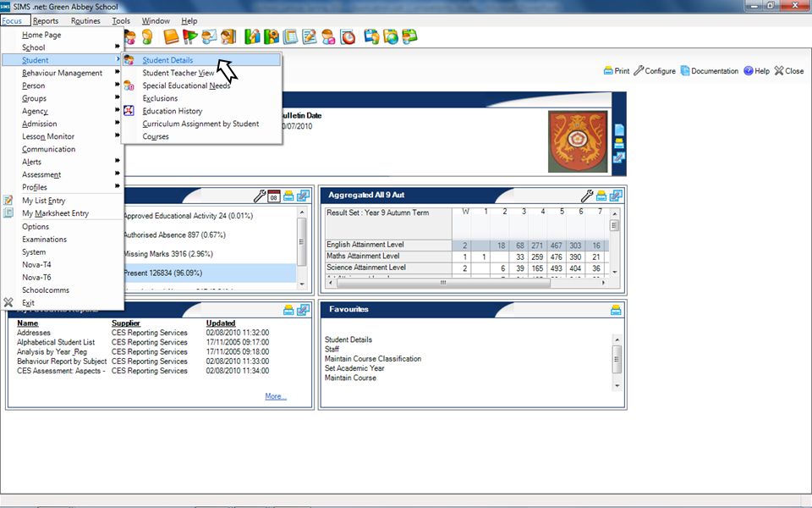812x508 pixels.
Task: Click the person with green disk icon
Action: (409, 36)
